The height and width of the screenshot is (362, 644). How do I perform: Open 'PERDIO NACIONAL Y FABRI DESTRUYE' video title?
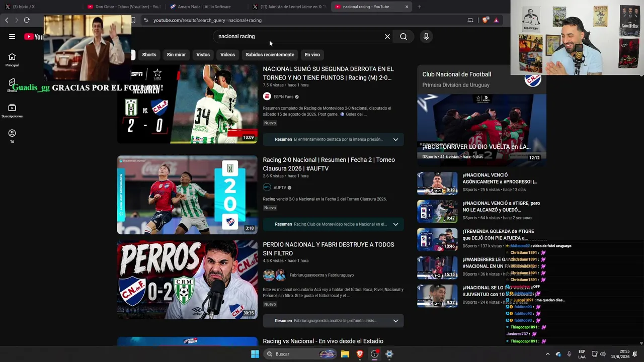pyautogui.click(x=329, y=249)
